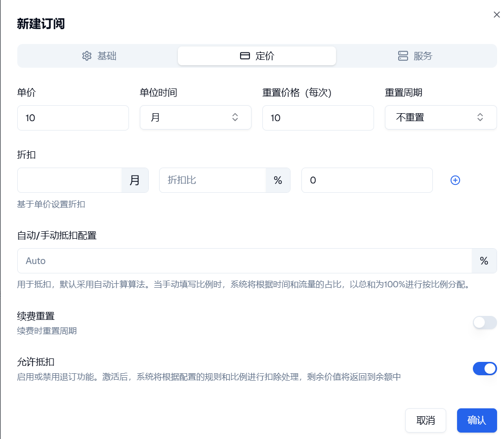Click the 续费时重置周期 description
The width and height of the screenshot is (504, 439).
tap(47, 331)
